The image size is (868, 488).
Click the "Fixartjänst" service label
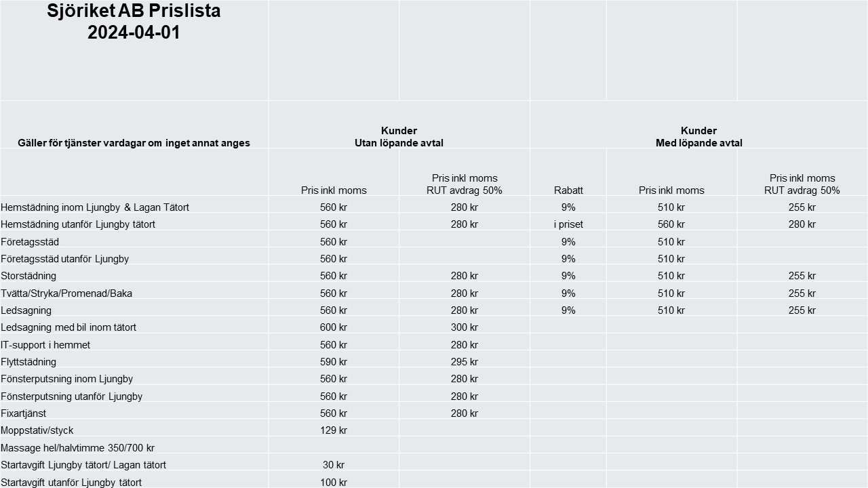24,413
